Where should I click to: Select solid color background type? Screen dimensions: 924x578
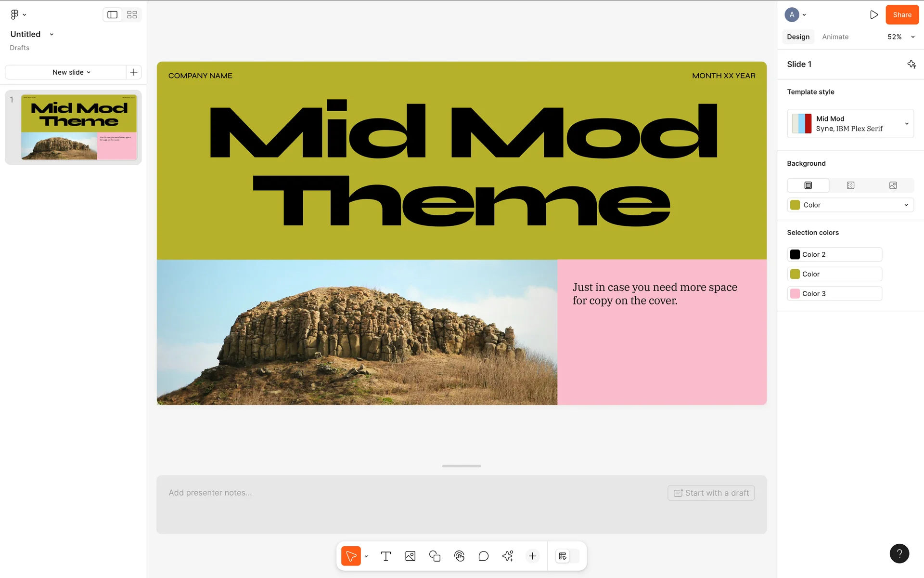(808, 185)
